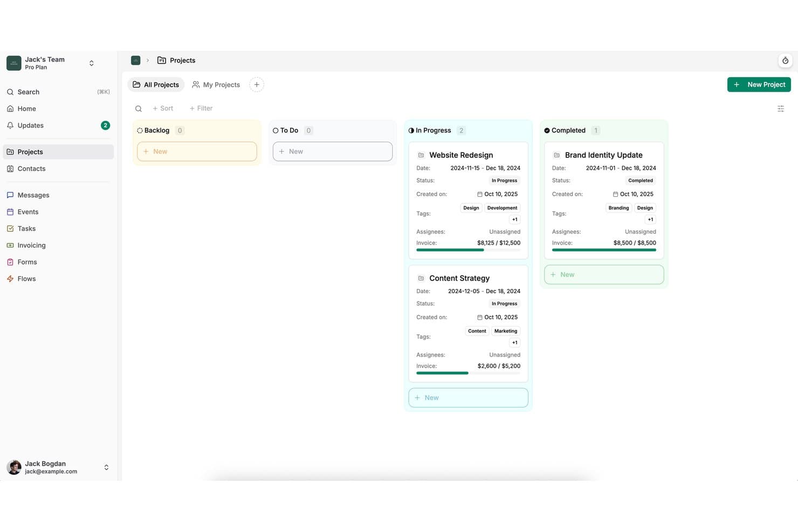Screen dimensions: 798x532
Task: Switch to the All Projects tab
Action: tap(156, 85)
